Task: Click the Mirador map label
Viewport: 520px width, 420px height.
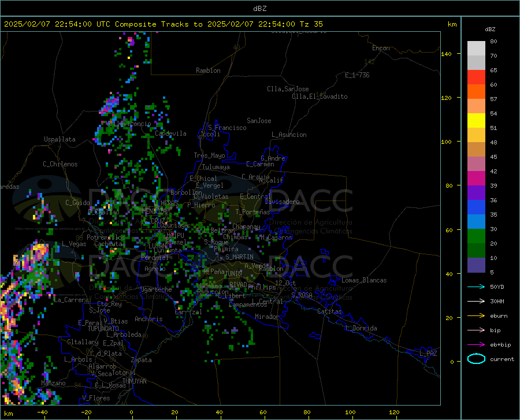Action: (x=266, y=317)
